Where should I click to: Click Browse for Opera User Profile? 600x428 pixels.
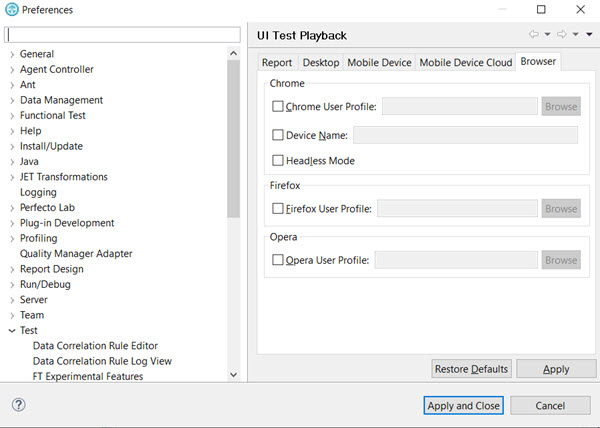tap(561, 260)
